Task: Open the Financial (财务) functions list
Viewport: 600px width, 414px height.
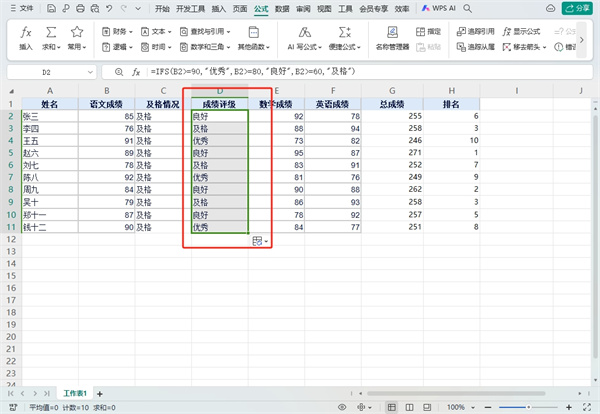Action: click(116, 31)
